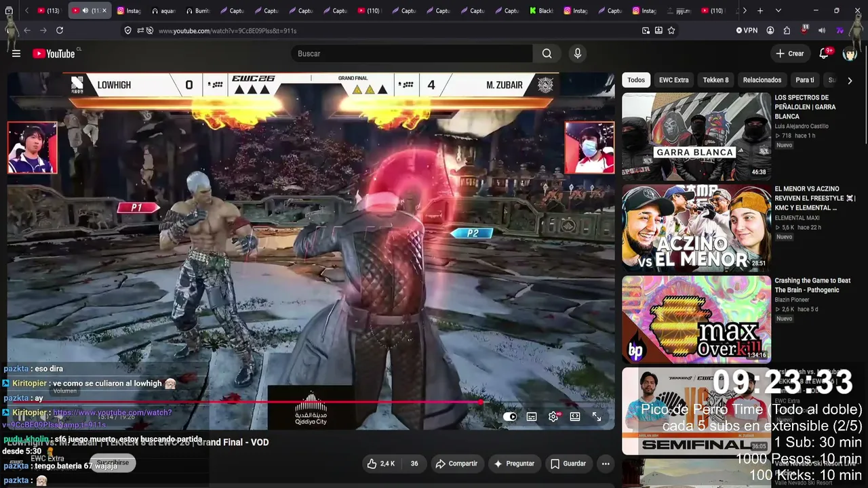
Task: Open the GARRA BLANCA video thumbnail
Action: pyautogui.click(x=696, y=136)
